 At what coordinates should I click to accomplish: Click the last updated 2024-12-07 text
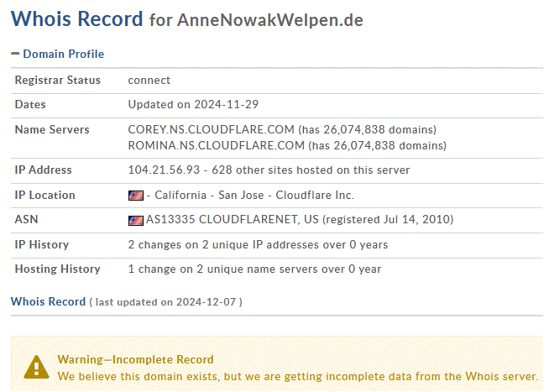click(165, 302)
